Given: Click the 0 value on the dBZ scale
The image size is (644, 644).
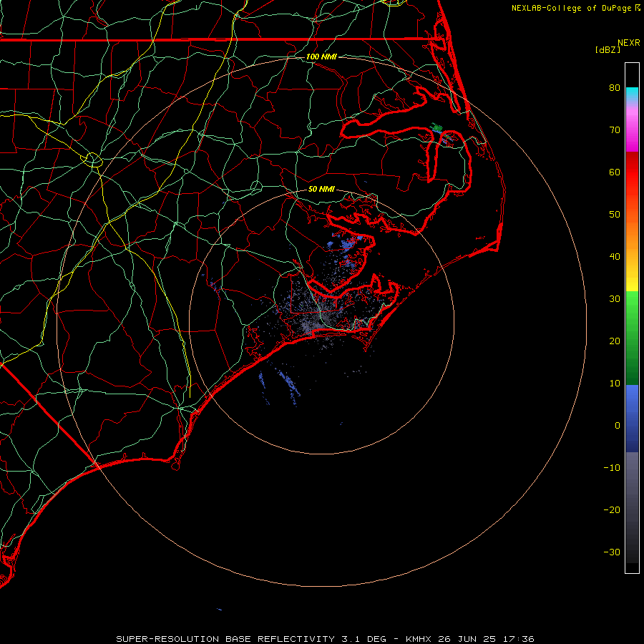Looking at the screenshot, I should (618, 426).
